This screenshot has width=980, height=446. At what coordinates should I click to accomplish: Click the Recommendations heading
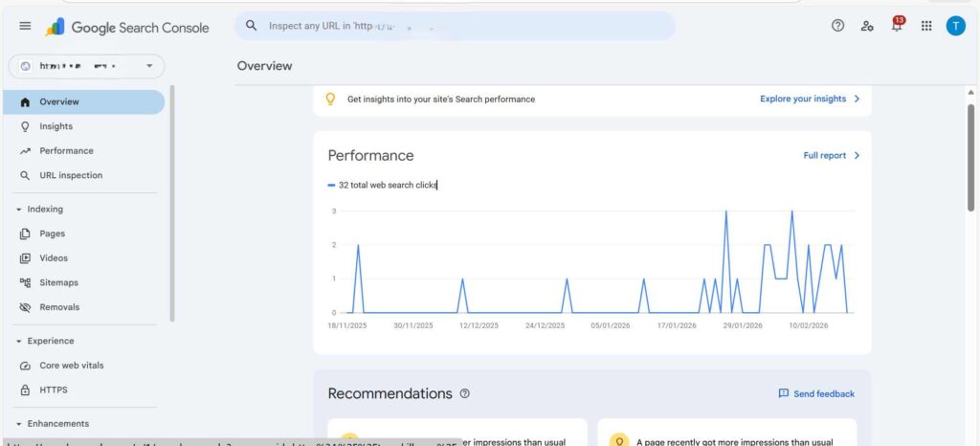coord(390,393)
